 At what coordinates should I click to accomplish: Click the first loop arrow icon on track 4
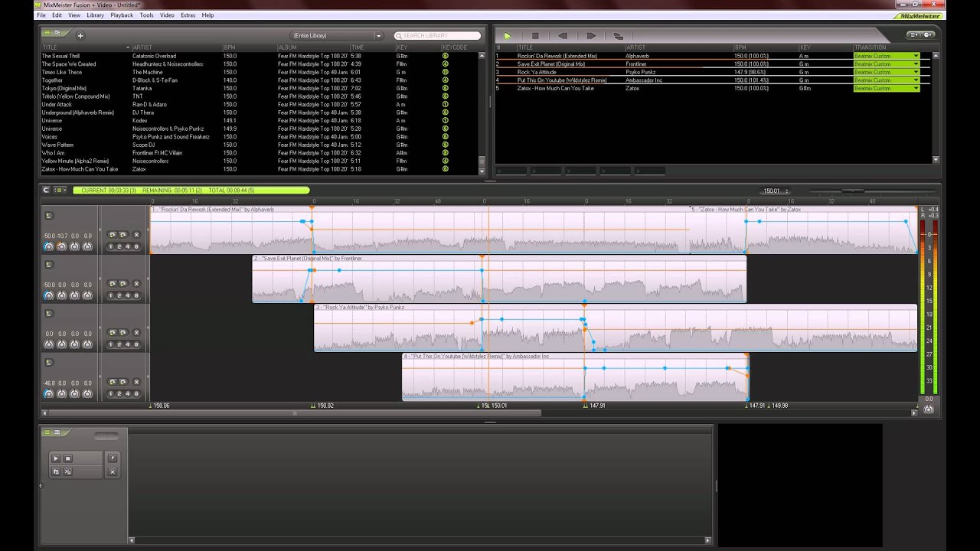pos(113,382)
